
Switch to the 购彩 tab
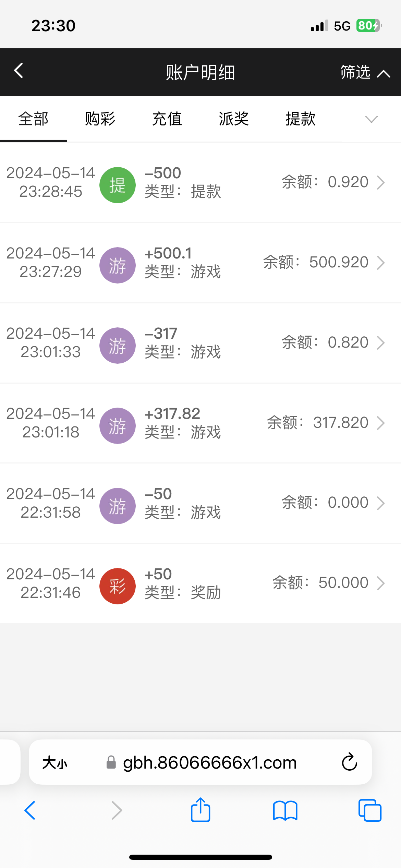100,119
